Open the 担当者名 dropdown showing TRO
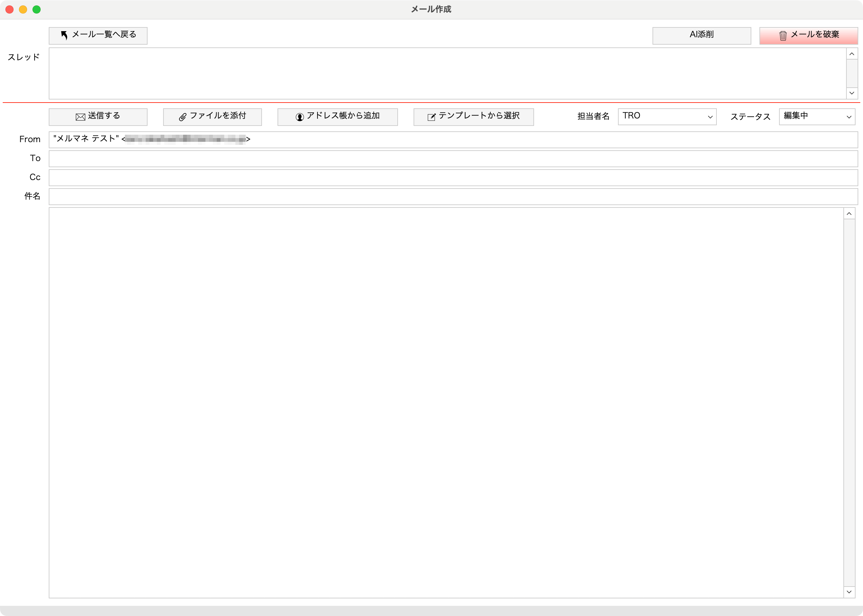Screen dimensions: 863x616 click(667, 116)
